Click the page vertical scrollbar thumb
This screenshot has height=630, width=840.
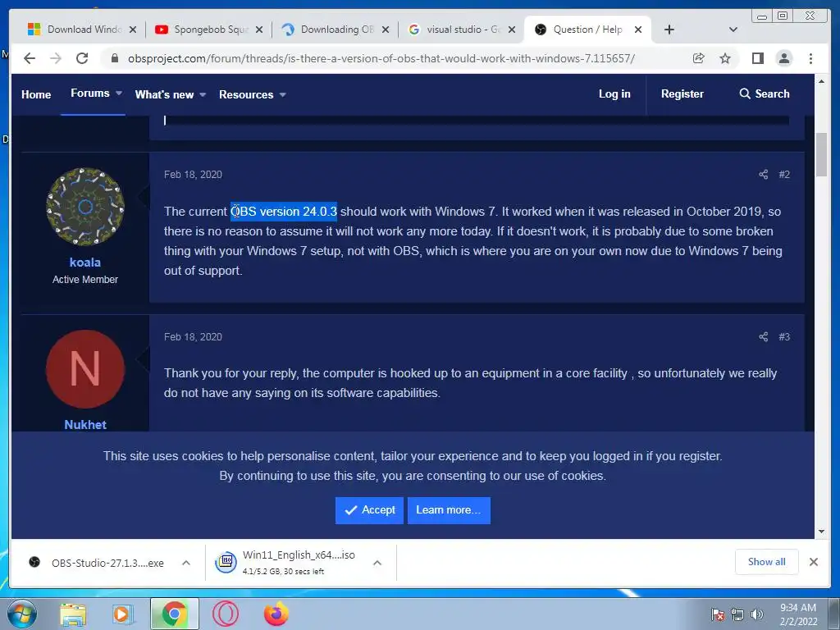(821, 154)
